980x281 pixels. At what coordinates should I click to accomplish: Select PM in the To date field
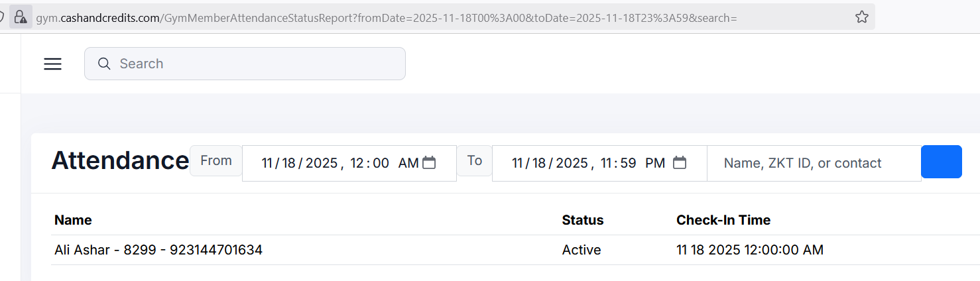click(655, 163)
